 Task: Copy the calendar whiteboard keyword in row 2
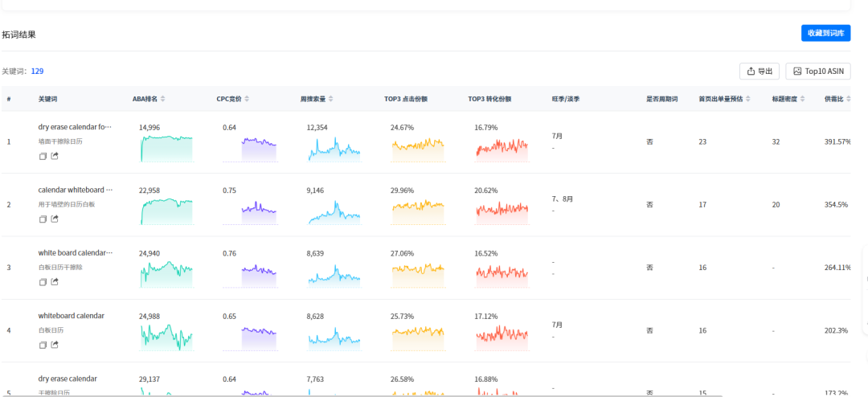point(43,219)
